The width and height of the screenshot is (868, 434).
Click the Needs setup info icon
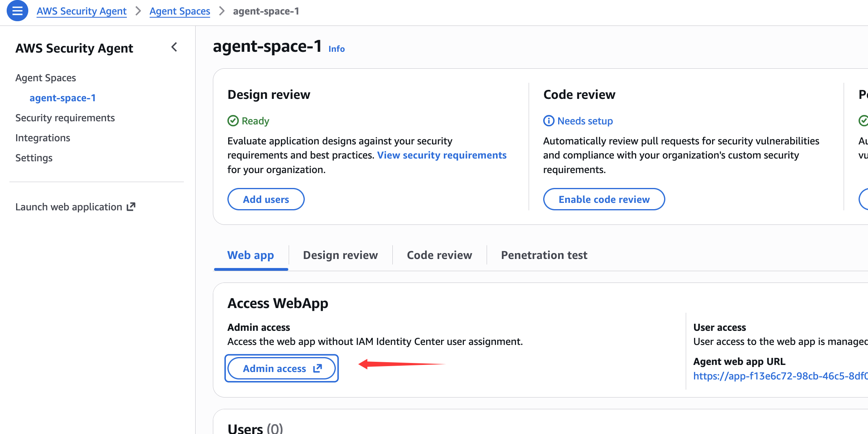(548, 121)
